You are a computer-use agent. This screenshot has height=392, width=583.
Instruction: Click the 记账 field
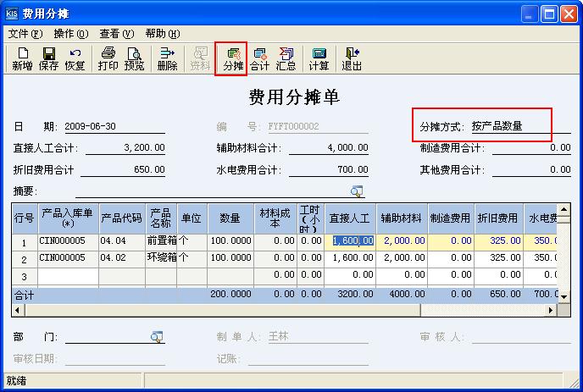coord(308,359)
